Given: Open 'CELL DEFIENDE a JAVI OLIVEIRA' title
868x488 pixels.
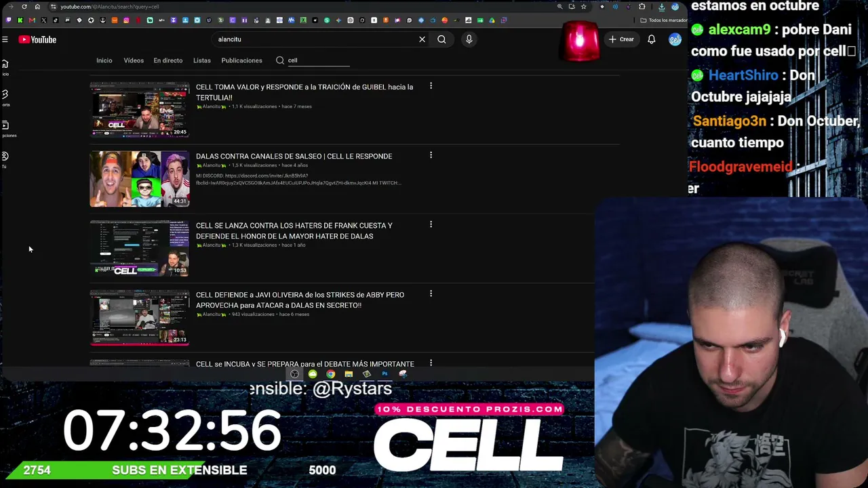Looking at the screenshot, I should tap(300, 300).
